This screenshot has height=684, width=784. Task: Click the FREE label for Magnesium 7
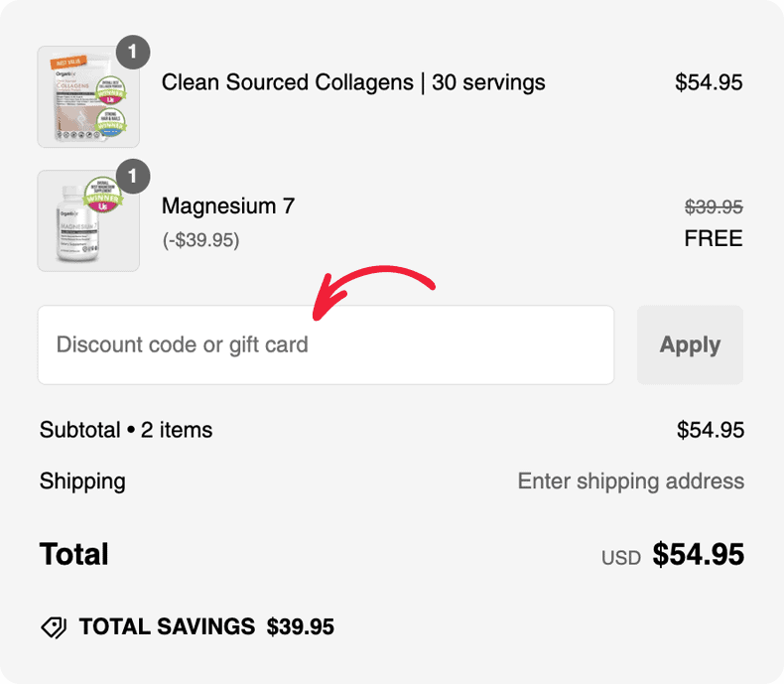pos(714,238)
